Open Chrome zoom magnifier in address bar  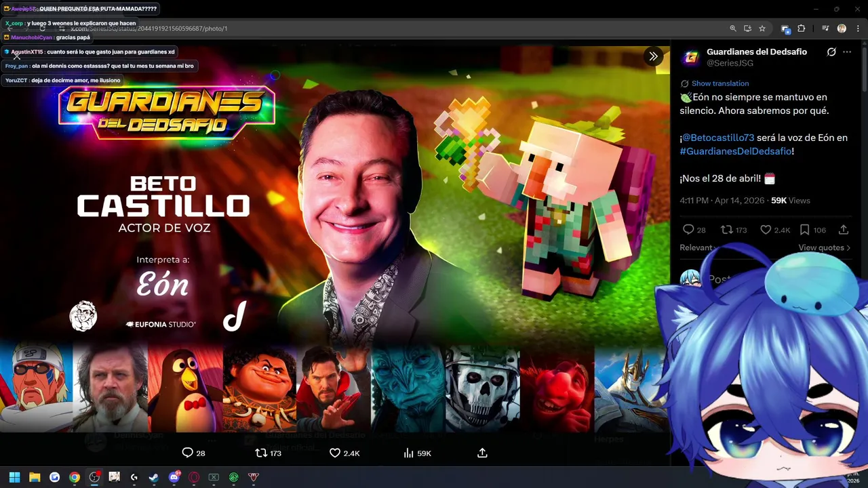[733, 28]
